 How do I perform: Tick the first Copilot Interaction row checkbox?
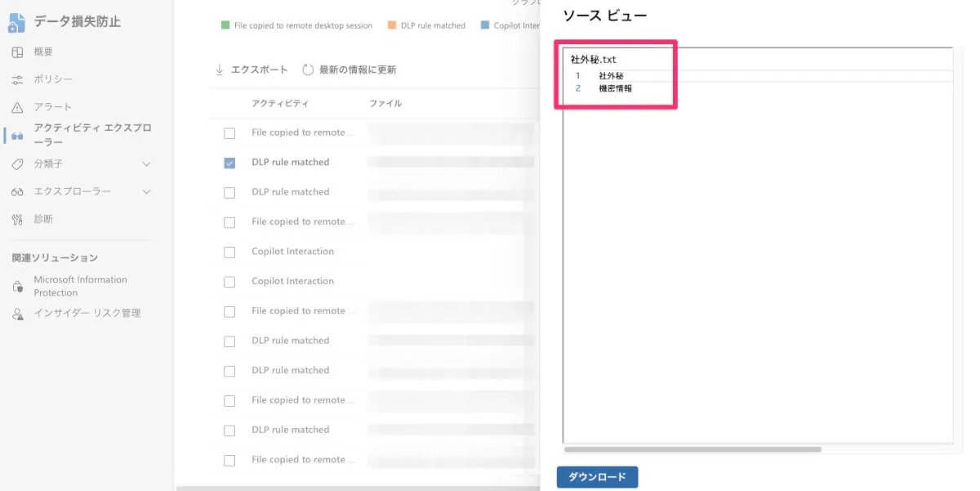[x=229, y=252]
